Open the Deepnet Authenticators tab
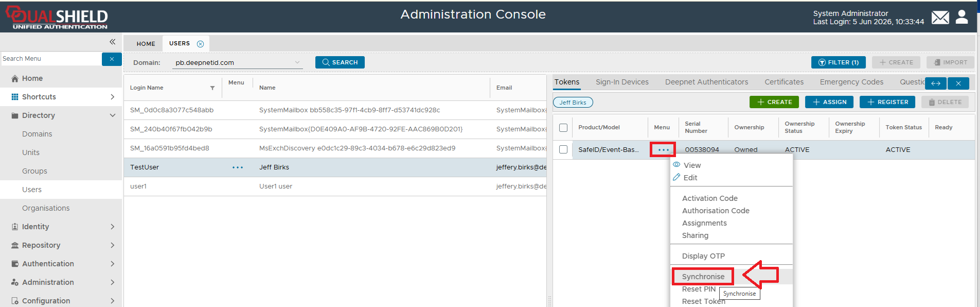The height and width of the screenshot is (307, 980). click(x=706, y=82)
